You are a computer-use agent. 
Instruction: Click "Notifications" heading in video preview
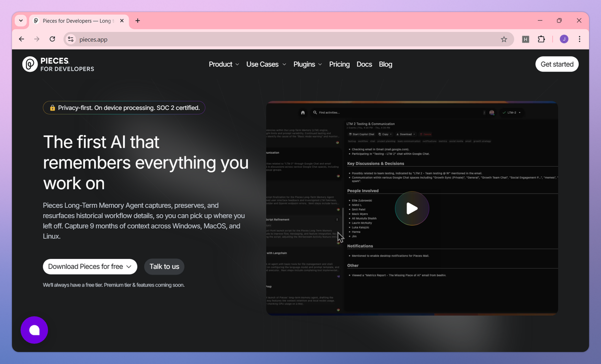point(360,246)
